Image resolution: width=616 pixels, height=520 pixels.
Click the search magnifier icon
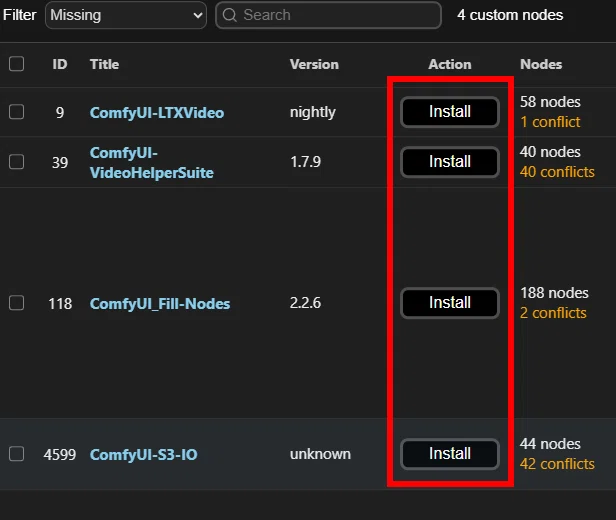click(x=229, y=15)
